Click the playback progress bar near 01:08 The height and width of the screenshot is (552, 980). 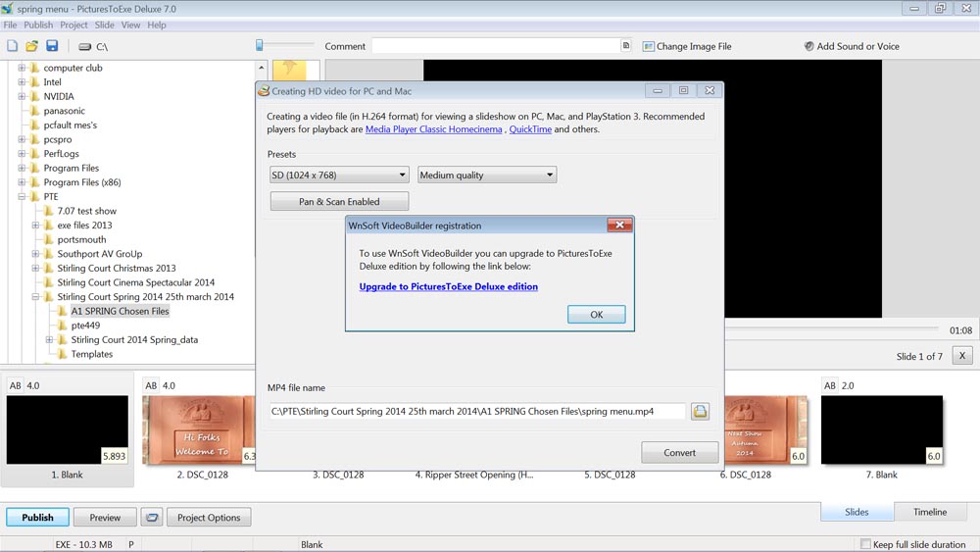click(x=831, y=328)
